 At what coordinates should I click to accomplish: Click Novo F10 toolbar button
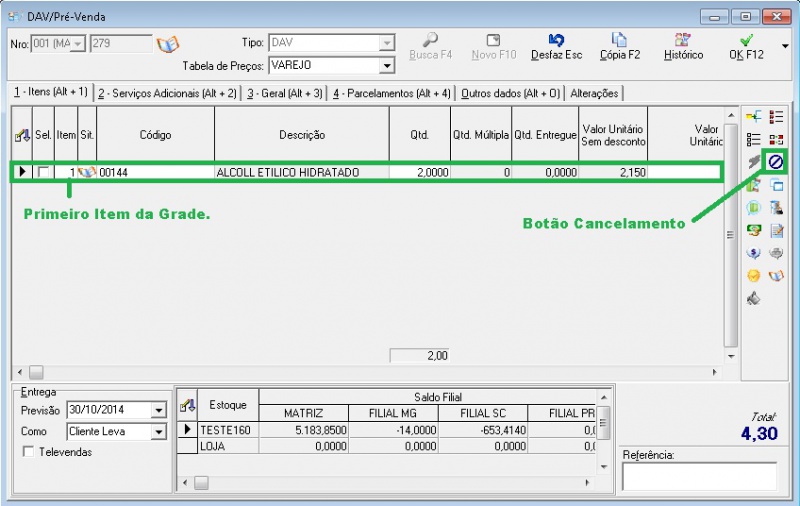[x=493, y=46]
